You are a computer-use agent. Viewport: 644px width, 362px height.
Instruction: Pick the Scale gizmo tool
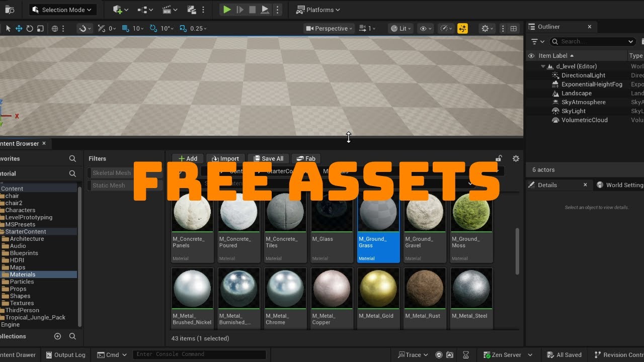[x=40, y=29]
